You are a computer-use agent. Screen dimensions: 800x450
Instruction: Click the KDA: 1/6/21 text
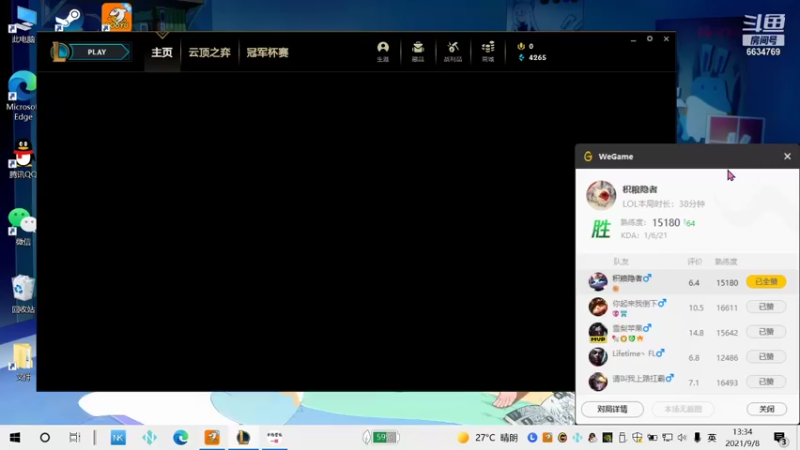click(x=644, y=235)
